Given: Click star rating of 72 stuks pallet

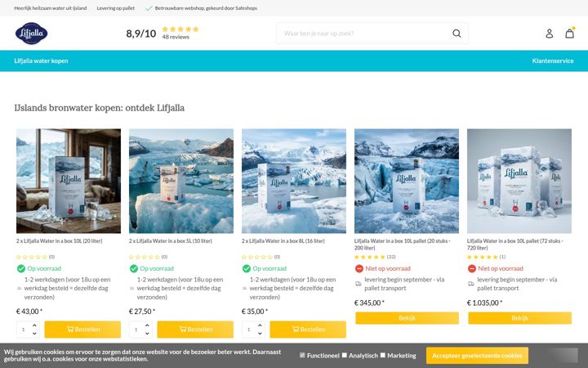Looking at the screenshot, I should [483, 257].
